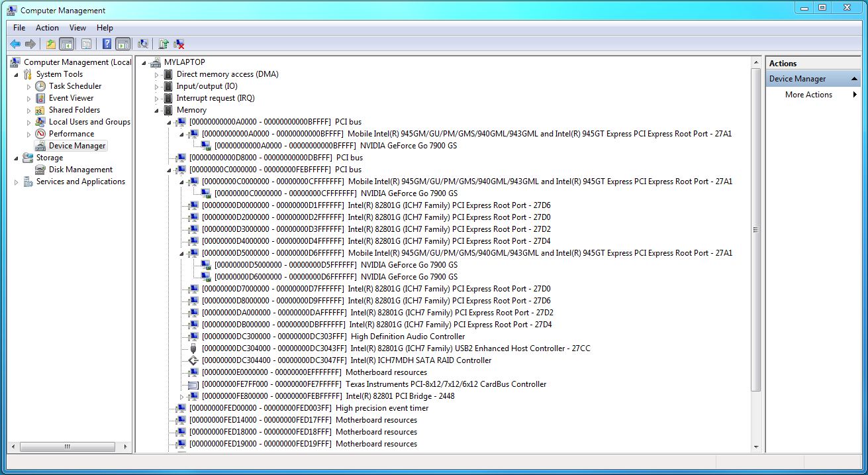Click the blue Help question mark icon
868x475 pixels.
coord(107,44)
